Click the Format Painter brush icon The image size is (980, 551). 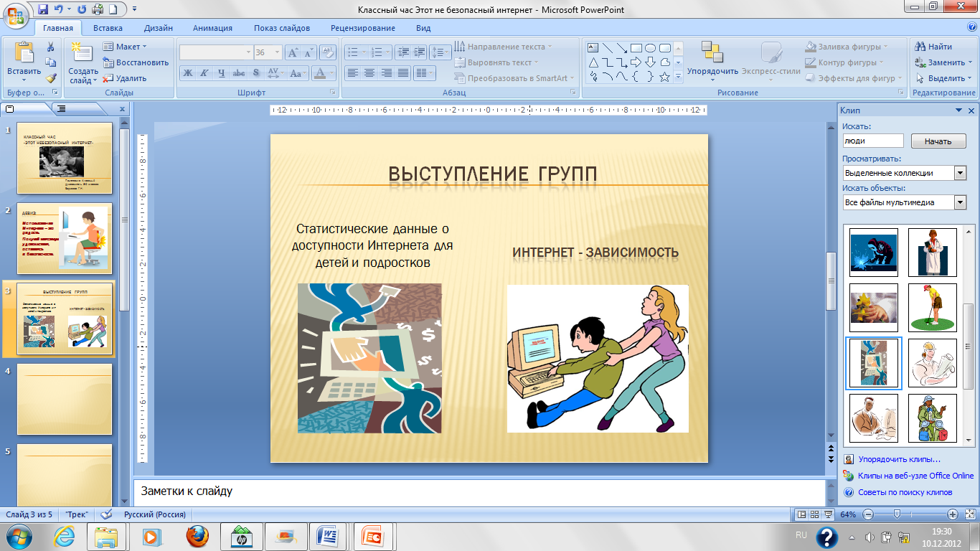[x=51, y=78]
